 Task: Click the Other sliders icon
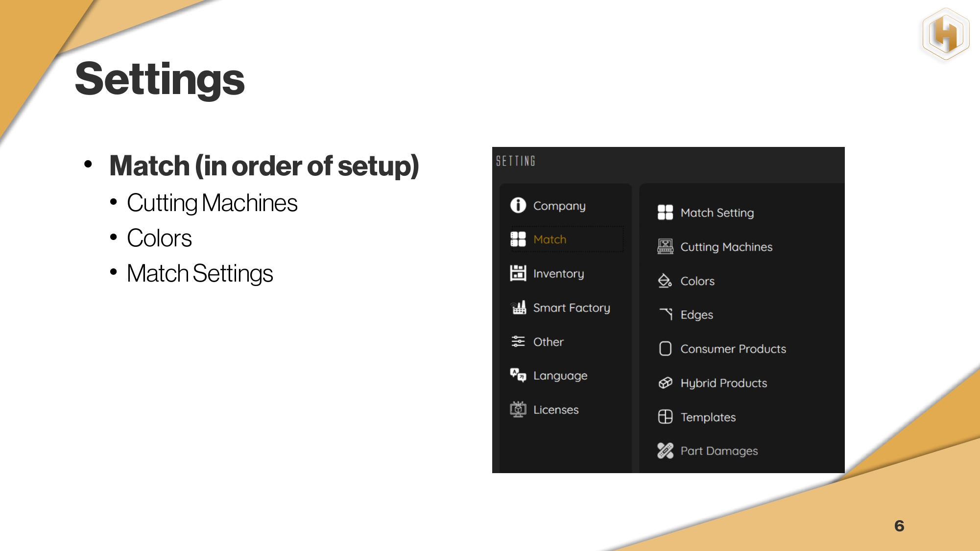click(518, 341)
